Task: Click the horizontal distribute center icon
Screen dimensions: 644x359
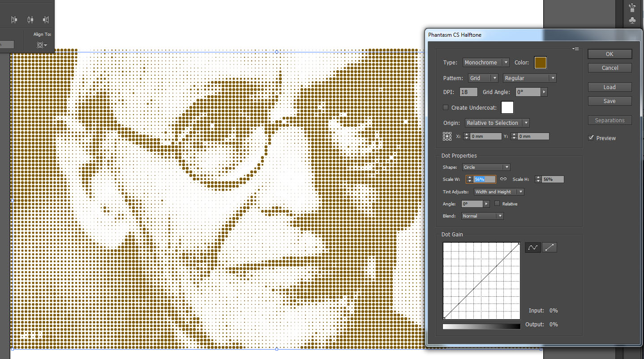Action: (x=30, y=20)
